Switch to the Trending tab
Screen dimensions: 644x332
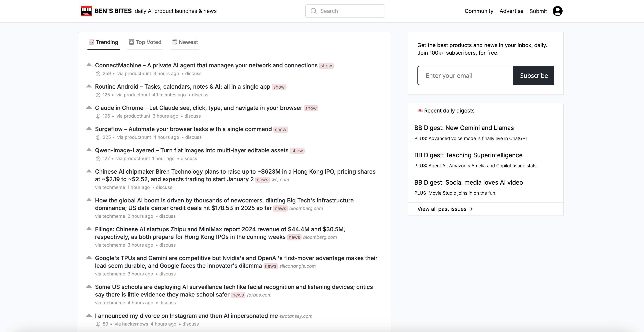103,42
